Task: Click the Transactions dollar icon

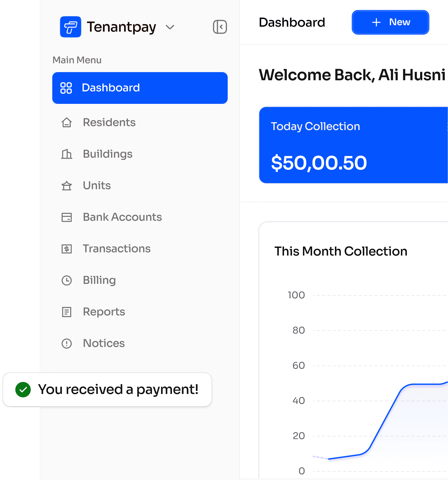Action: 67,249
